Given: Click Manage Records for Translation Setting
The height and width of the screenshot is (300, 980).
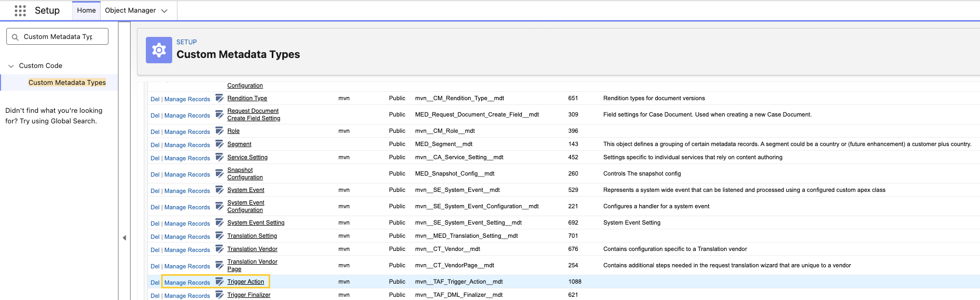Looking at the screenshot, I should coord(187,237).
